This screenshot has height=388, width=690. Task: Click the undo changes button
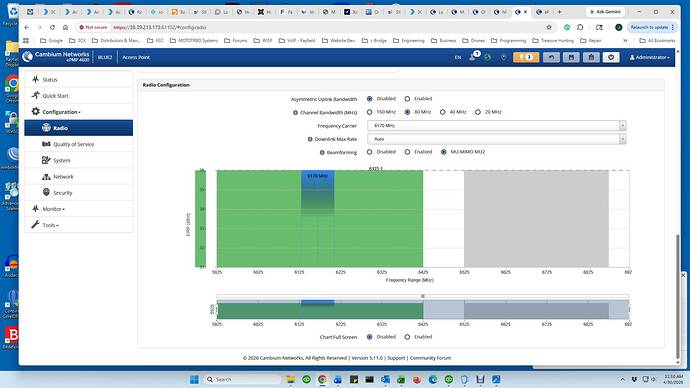(x=551, y=57)
